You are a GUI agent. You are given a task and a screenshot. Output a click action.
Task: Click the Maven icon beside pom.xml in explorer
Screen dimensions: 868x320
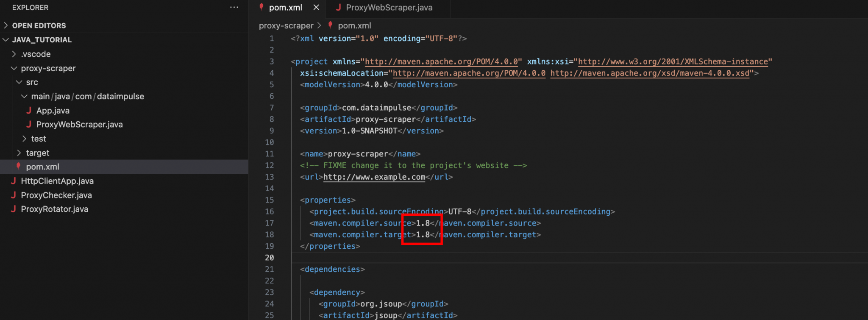coord(18,166)
